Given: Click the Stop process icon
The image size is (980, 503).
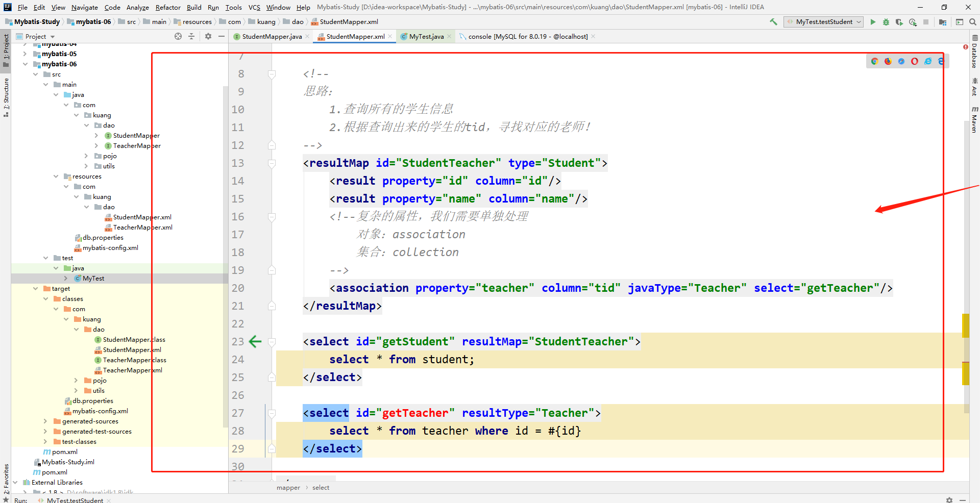Looking at the screenshot, I should [x=926, y=22].
